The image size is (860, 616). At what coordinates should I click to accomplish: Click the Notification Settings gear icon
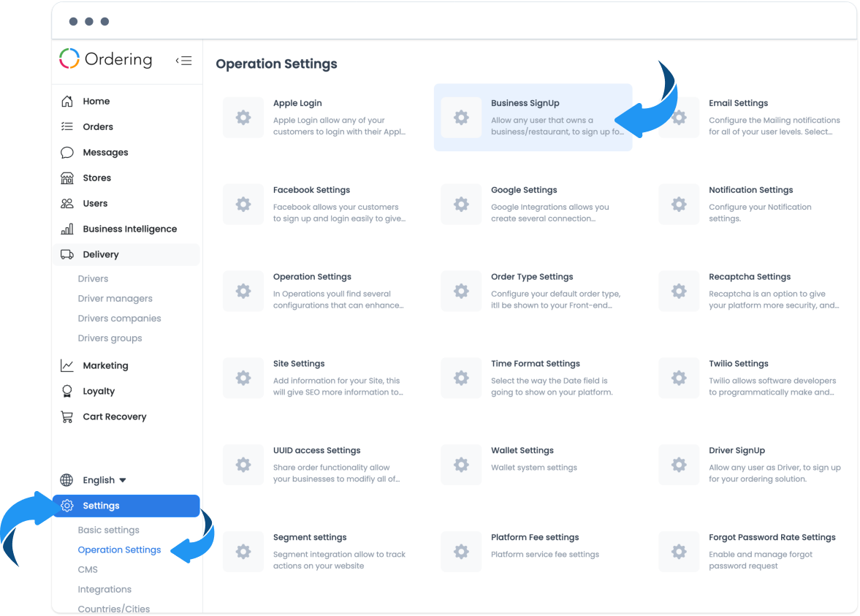pos(679,204)
